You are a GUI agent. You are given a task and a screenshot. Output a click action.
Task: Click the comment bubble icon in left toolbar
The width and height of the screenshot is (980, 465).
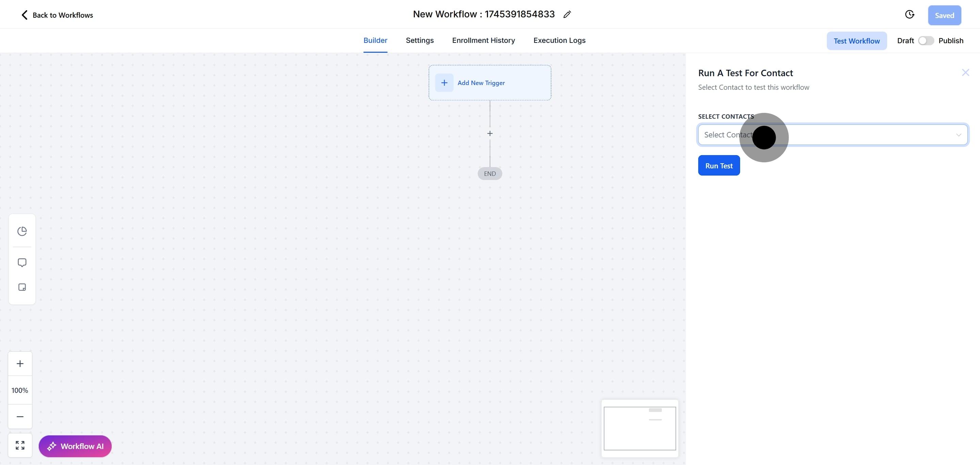point(22,263)
